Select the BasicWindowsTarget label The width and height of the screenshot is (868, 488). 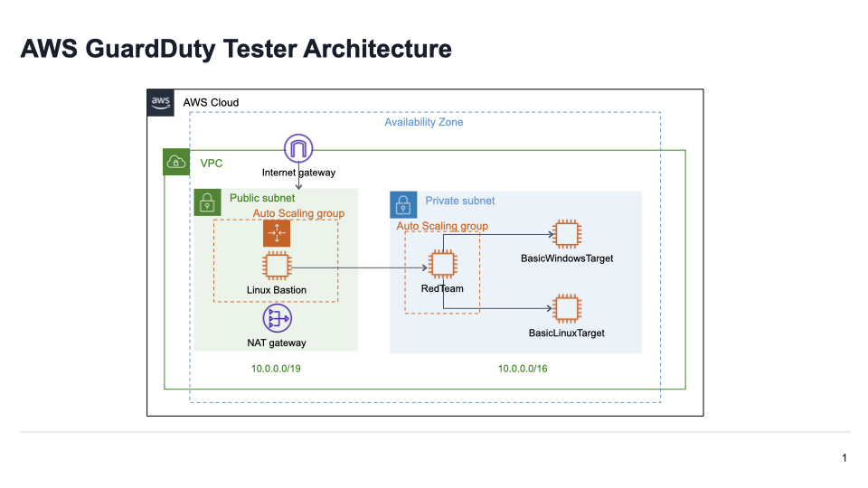[x=567, y=258]
